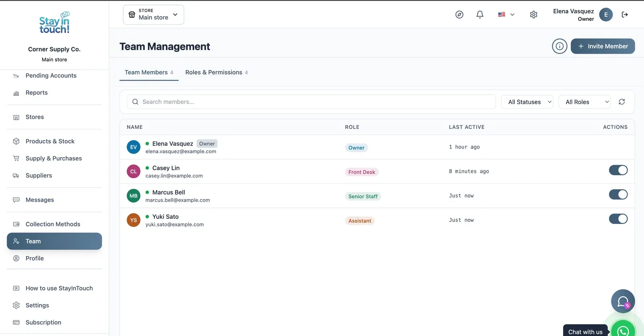Open the team info circle icon
The height and width of the screenshot is (336, 644).
[x=559, y=46]
